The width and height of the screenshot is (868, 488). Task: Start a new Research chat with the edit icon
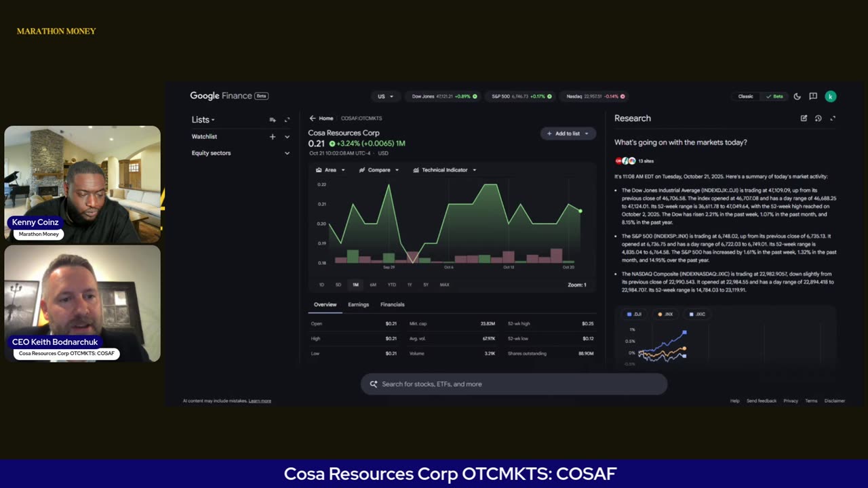coord(804,119)
